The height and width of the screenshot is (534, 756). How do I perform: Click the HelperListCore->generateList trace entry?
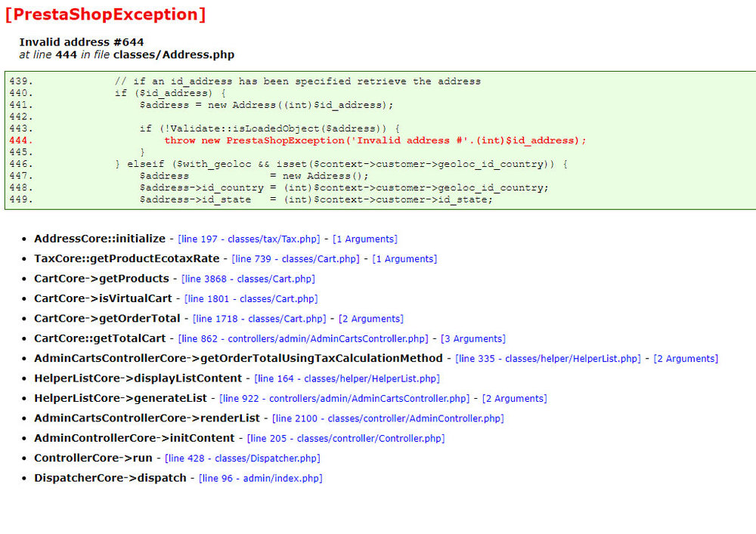pos(120,398)
